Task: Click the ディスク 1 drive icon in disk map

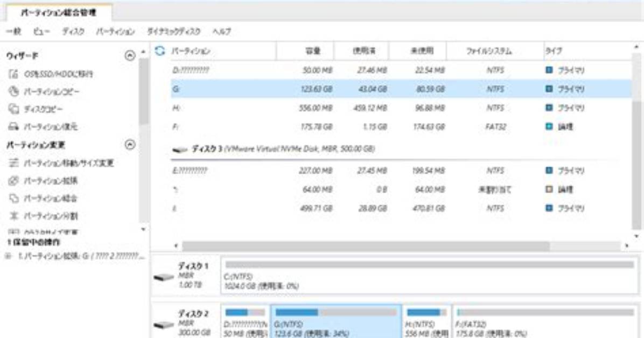Action: tap(164, 278)
